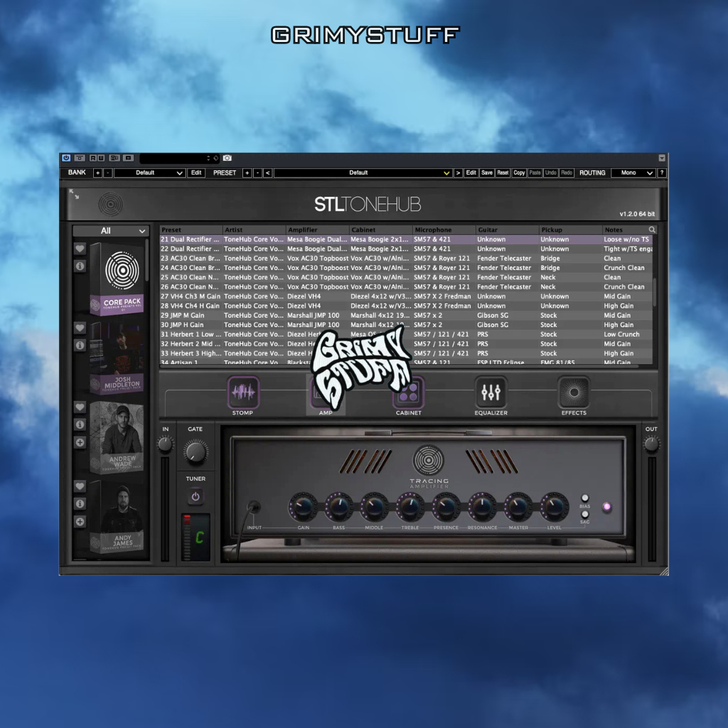Show info for Josh Middleton pack
728x728 pixels.
click(80, 346)
